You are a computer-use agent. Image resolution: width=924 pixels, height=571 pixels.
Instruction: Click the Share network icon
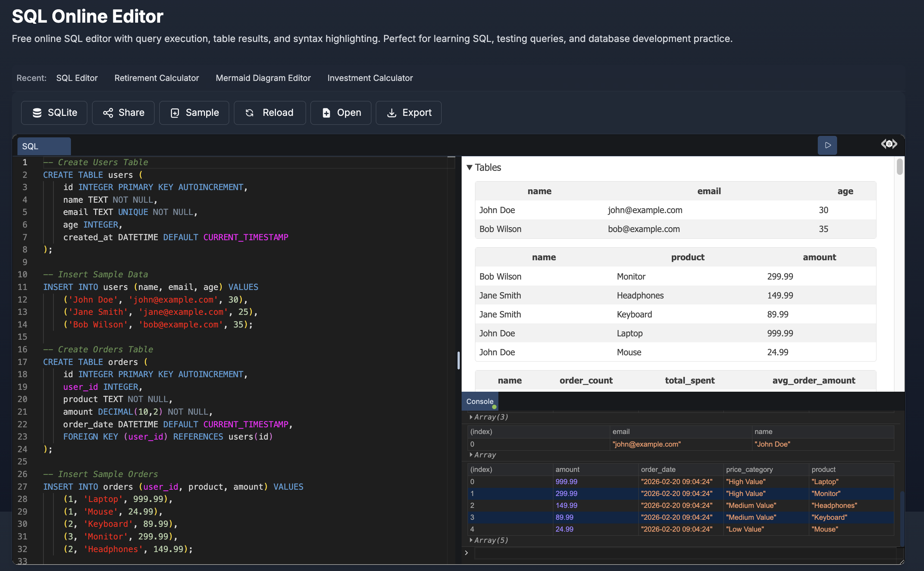(108, 113)
